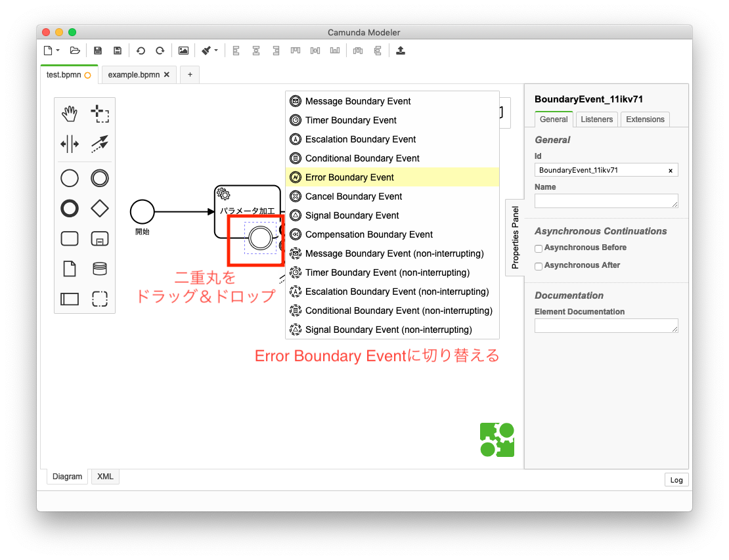The height and width of the screenshot is (560, 729).
Task: Select the task rounded rectangle in palette
Action: 70,239
